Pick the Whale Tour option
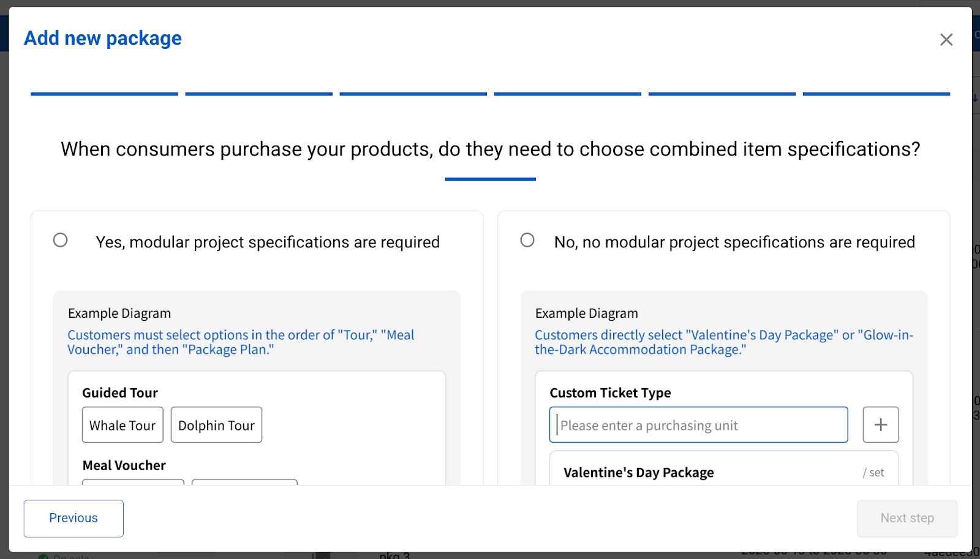The image size is (980, 559). 123,425
